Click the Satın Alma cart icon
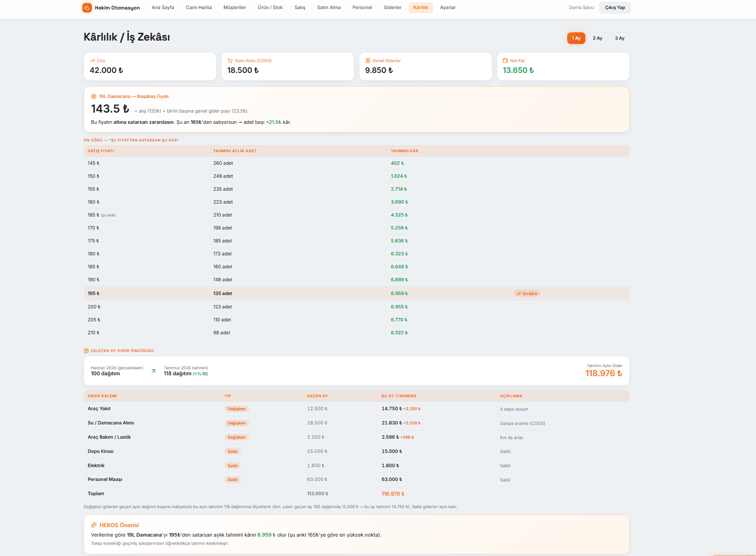756x556 pixels. (x=230, y=61)
